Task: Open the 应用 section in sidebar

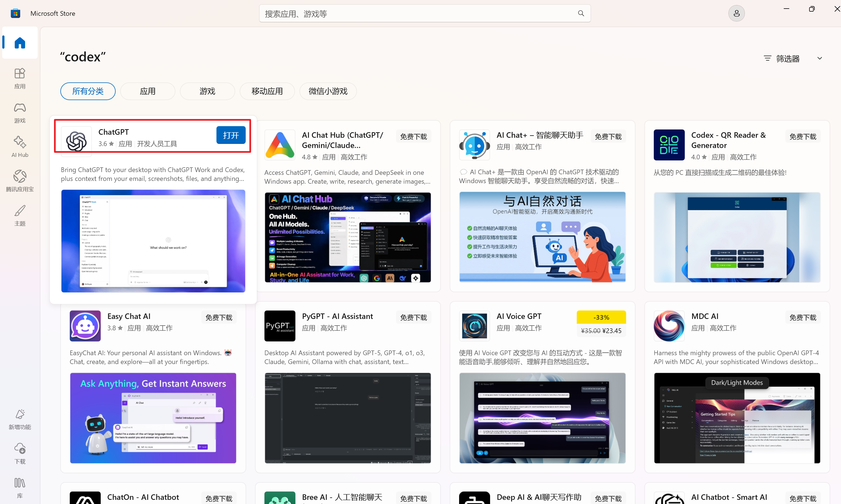Action: click(x=20, y=78)
